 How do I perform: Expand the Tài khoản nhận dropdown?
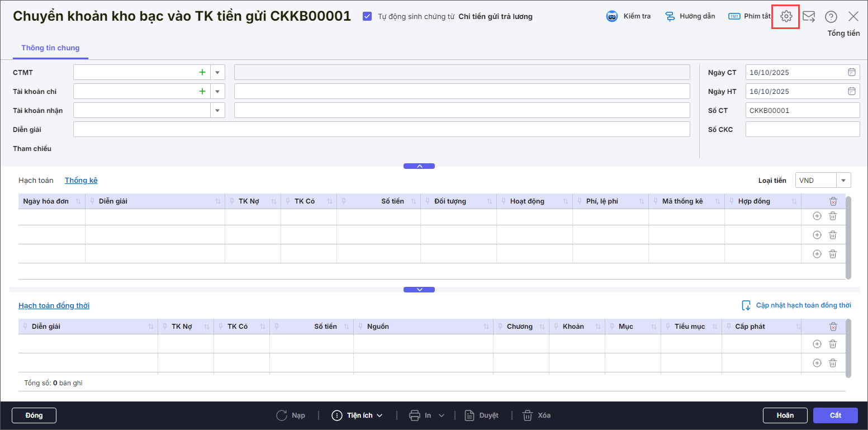(x=217, y=110)
